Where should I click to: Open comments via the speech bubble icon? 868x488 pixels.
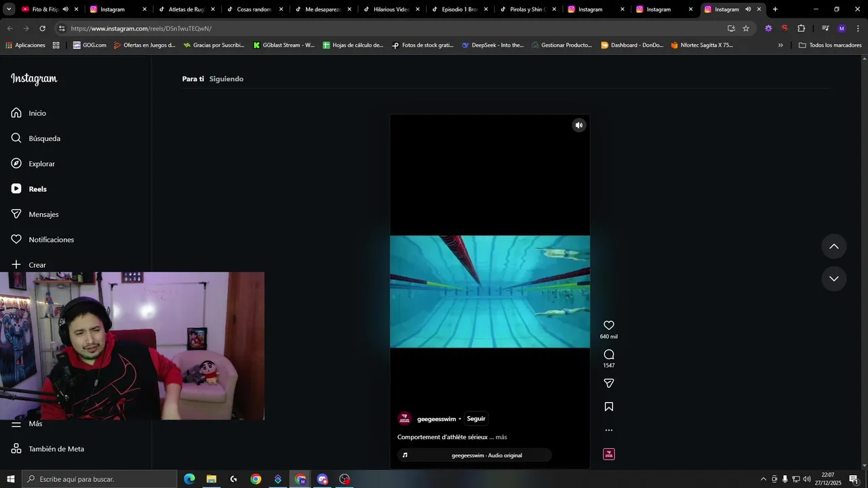609,354
